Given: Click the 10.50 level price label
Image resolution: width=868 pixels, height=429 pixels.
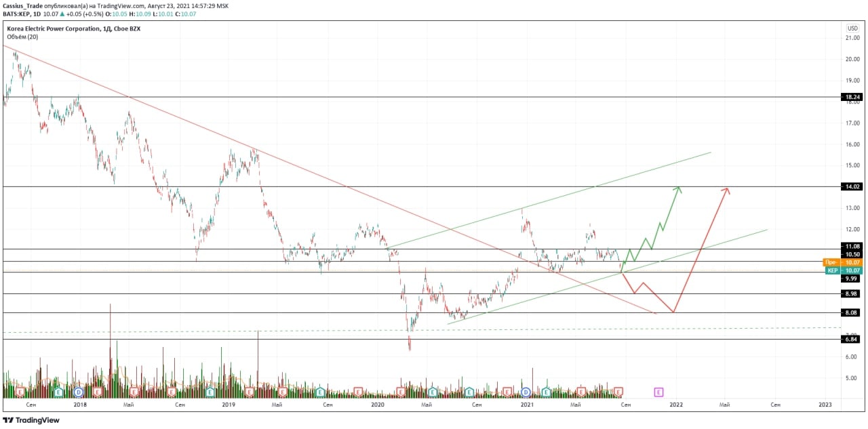Looking at the screenshot, I should (x=852, y=255).
